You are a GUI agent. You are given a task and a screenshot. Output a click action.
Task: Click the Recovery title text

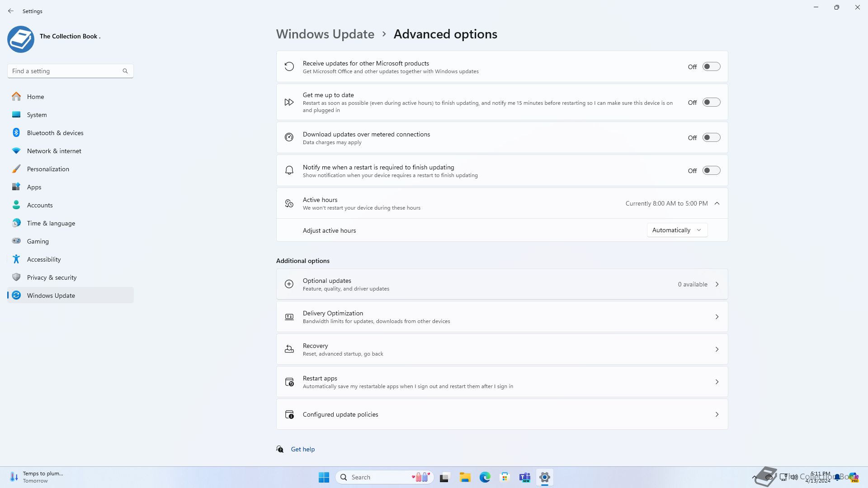pos(315,346)
